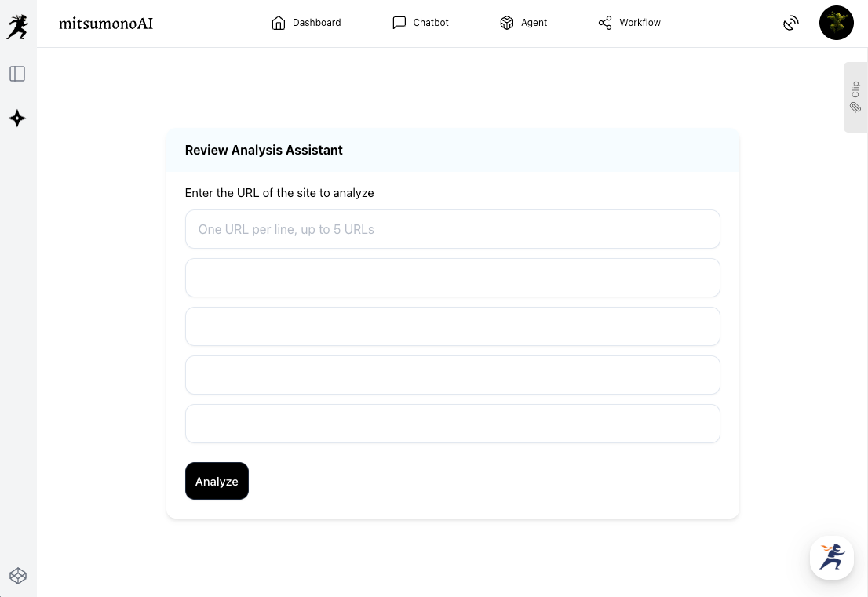The width and height of the screenshot is (868, 597).
Task: Click the running ninja logo icon
Action: pyautogui.click(x=17, y=26)
